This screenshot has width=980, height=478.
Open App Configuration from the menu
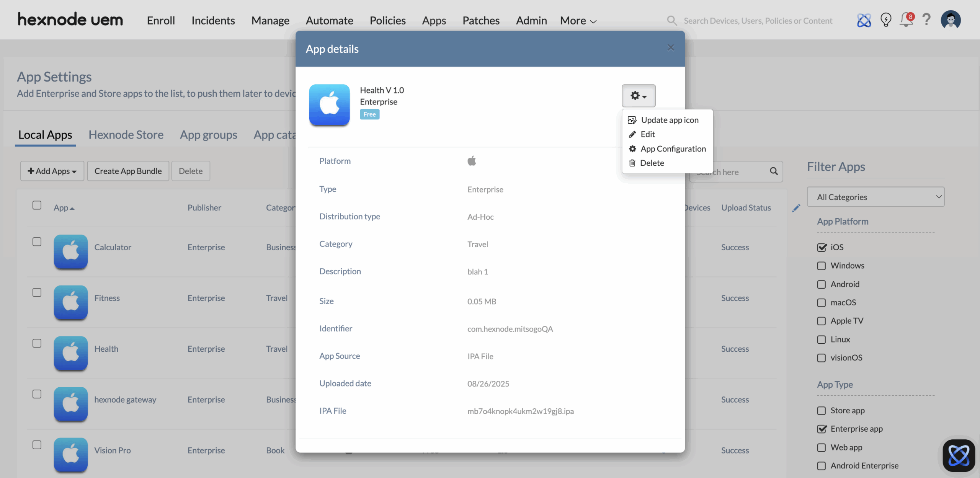(x=667, y=149)
